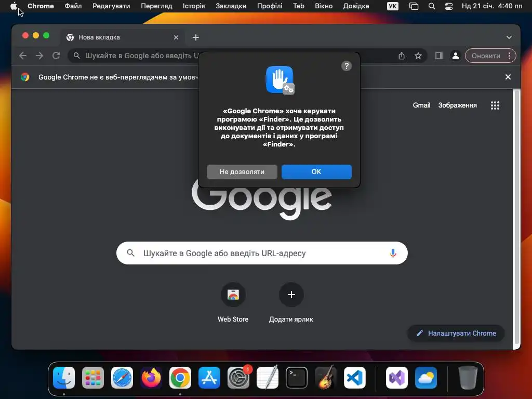Open the Gmail link
This screenshot has width=532, height=399.
421,105
